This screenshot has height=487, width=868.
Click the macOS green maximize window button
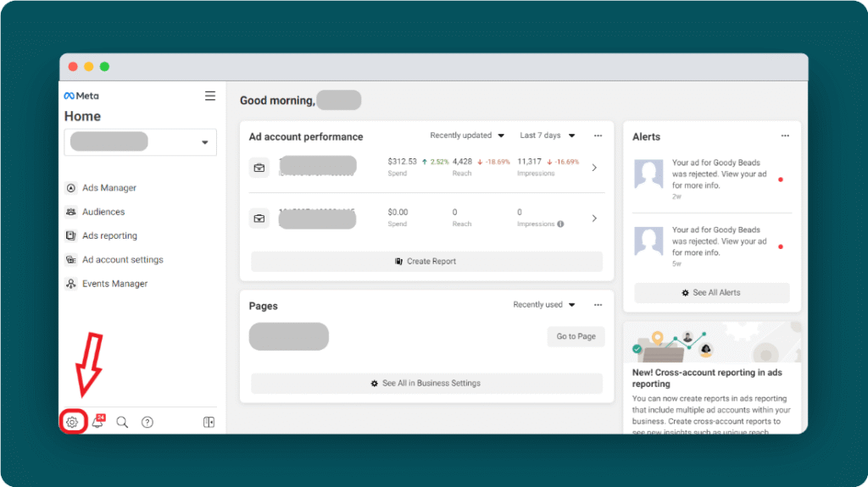104,67
